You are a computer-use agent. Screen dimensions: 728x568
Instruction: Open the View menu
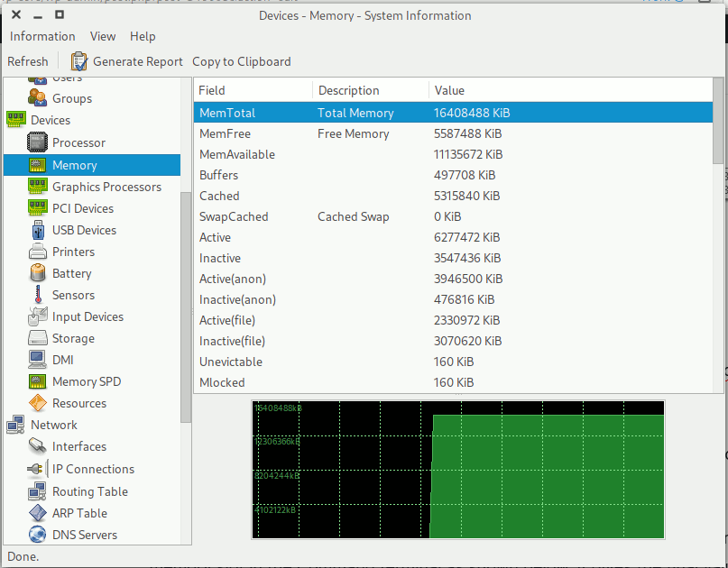coord(102,36)
